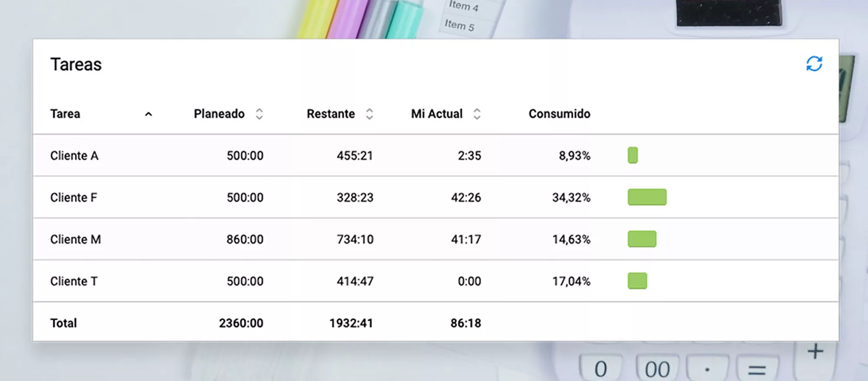Click Cliente M consumption progress bar
868x381 pixels.
pyautogui.click(x=642, y=239)
